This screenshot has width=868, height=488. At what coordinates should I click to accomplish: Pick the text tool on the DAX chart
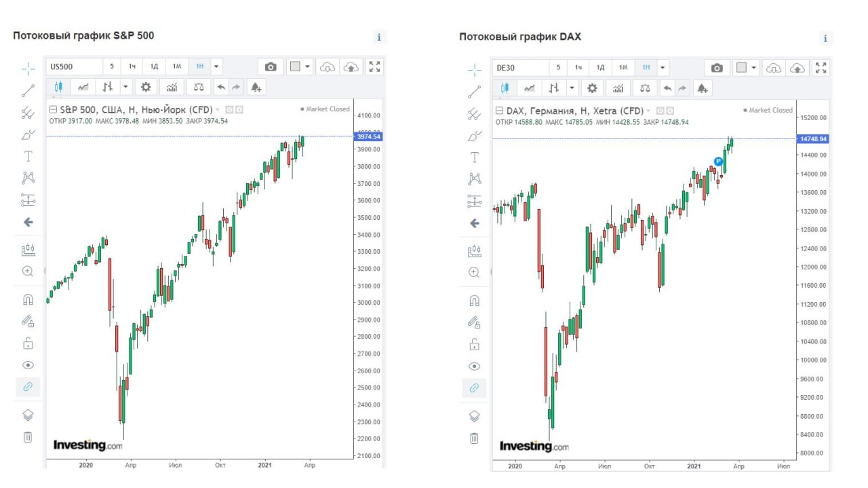tap(475, 157)
